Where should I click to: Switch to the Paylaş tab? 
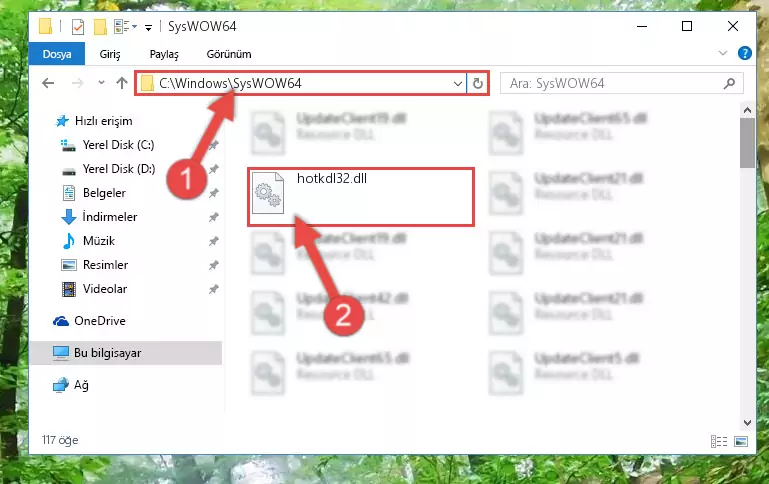(164, 54)
